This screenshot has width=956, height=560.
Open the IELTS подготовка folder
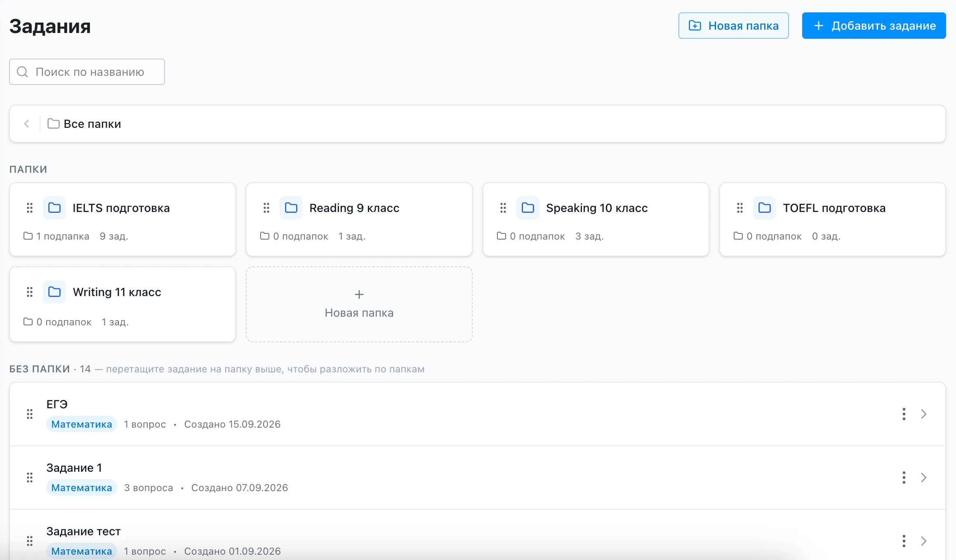pos(122,219)
